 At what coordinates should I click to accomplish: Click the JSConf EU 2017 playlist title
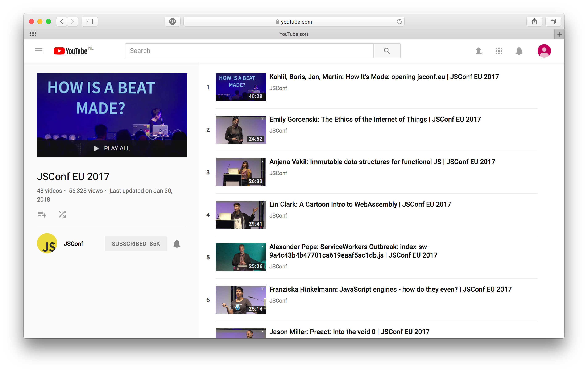coord(73,177)
